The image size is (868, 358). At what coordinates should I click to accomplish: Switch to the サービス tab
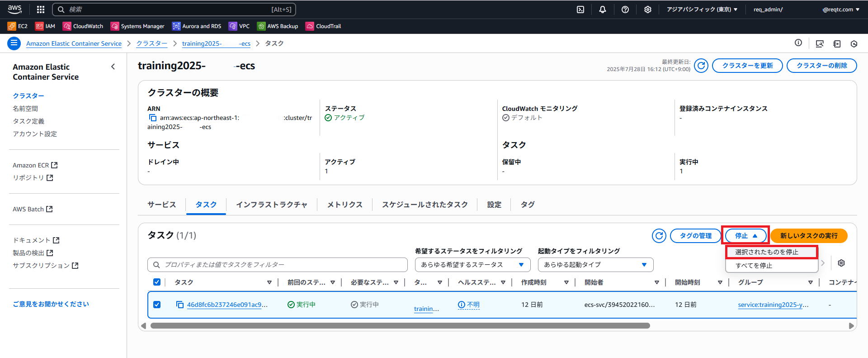click(x=161, y=205)
